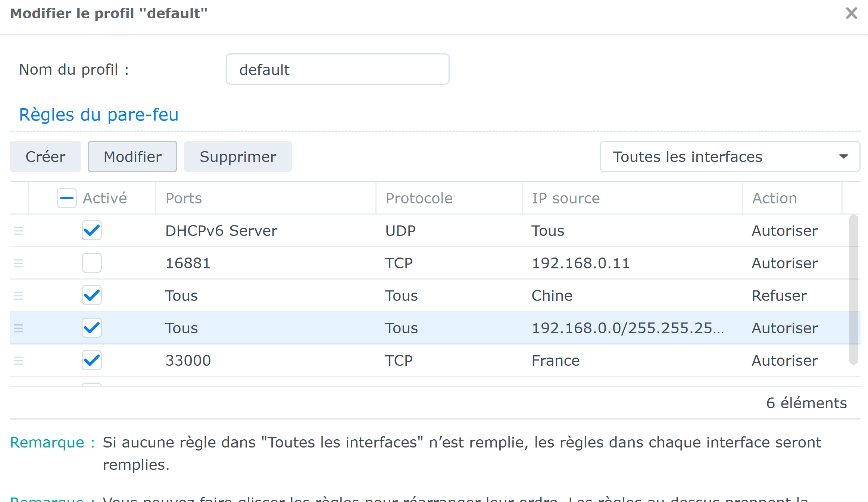
Task: Sort by Protocole column header
Action: (x=419, y=198)
